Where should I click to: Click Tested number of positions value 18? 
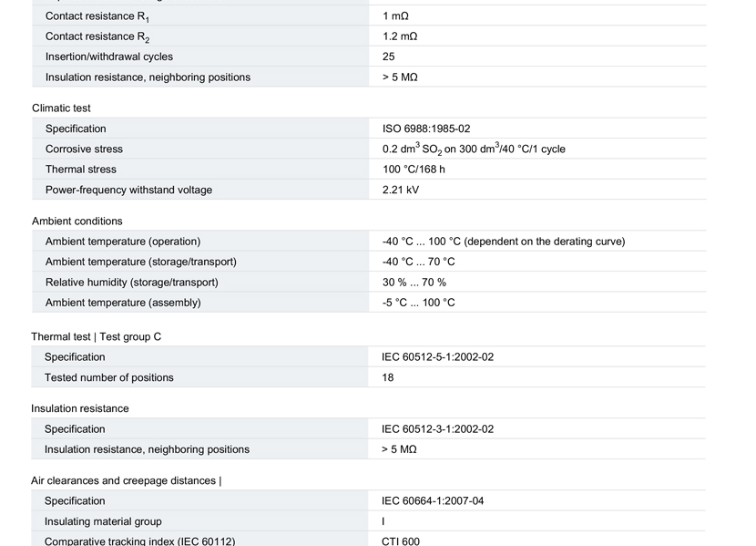coord(388,377)
